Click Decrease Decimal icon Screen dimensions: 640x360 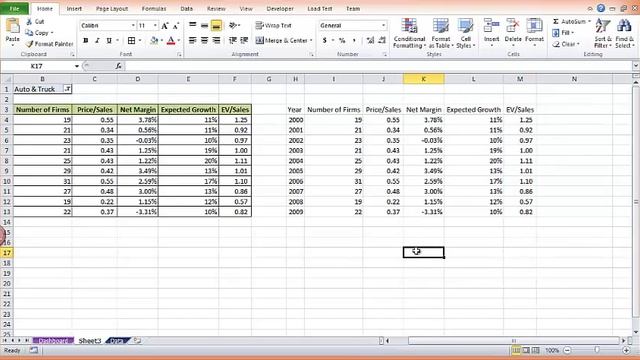[382, 40]
